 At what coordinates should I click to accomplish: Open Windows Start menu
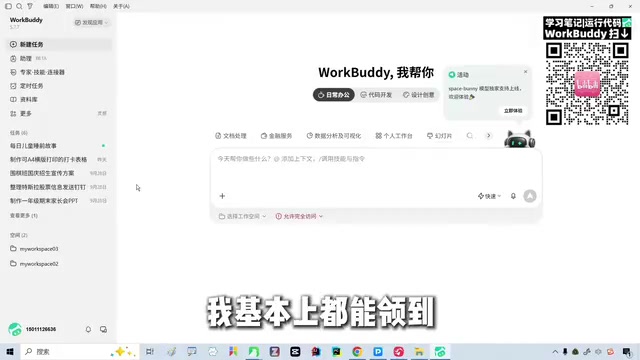pos(10,351)
